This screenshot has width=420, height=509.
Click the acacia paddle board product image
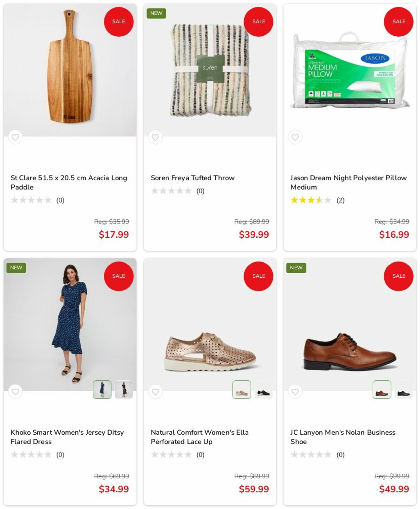(x=70, y=67)
